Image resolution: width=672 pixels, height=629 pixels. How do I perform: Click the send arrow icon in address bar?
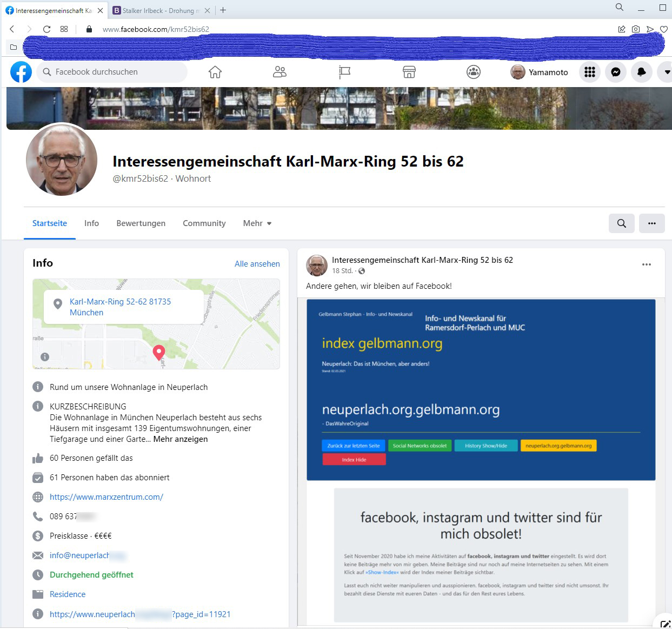click(650, 29)
